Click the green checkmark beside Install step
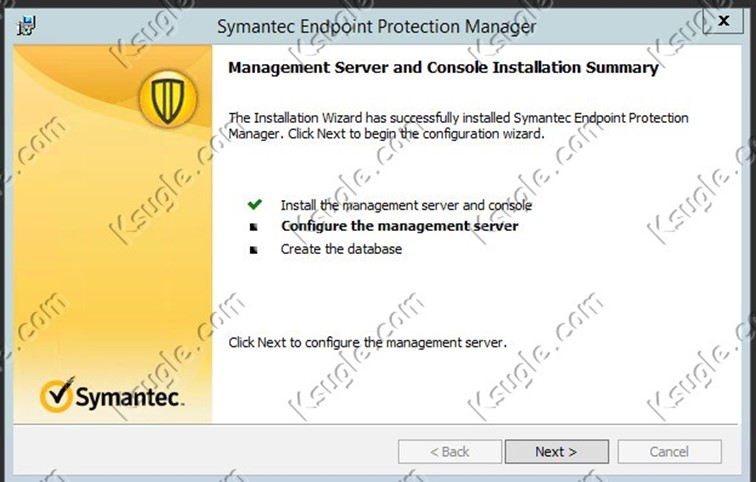The height and width of the screenshot is (482, 756). pos(255,205)
